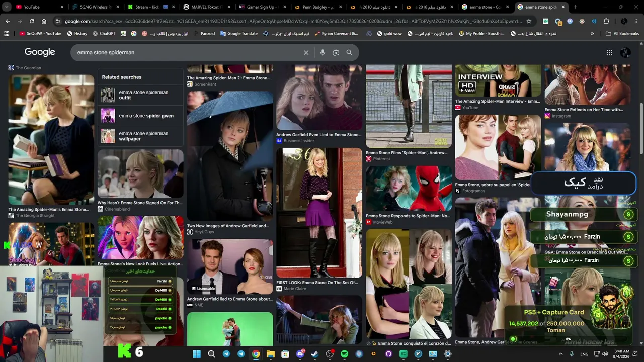Open Discord from the taskbar
644x362 pixels.
[x=300, y=354]
